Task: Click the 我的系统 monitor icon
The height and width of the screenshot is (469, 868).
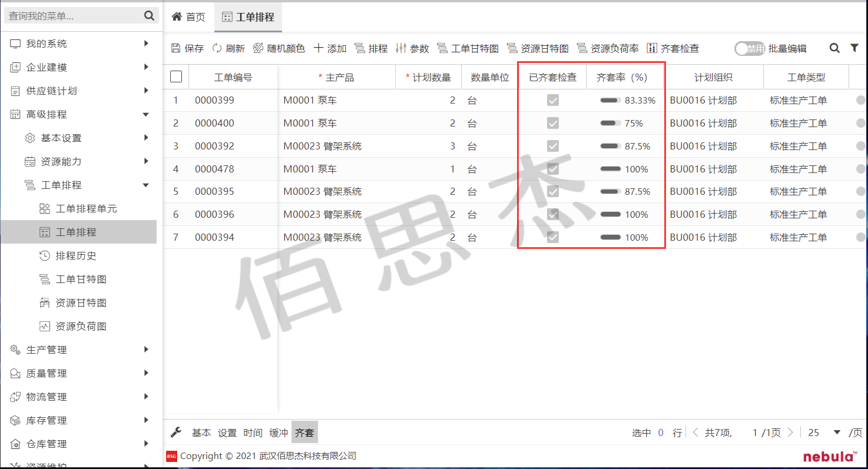Action: tap(15, 44)
